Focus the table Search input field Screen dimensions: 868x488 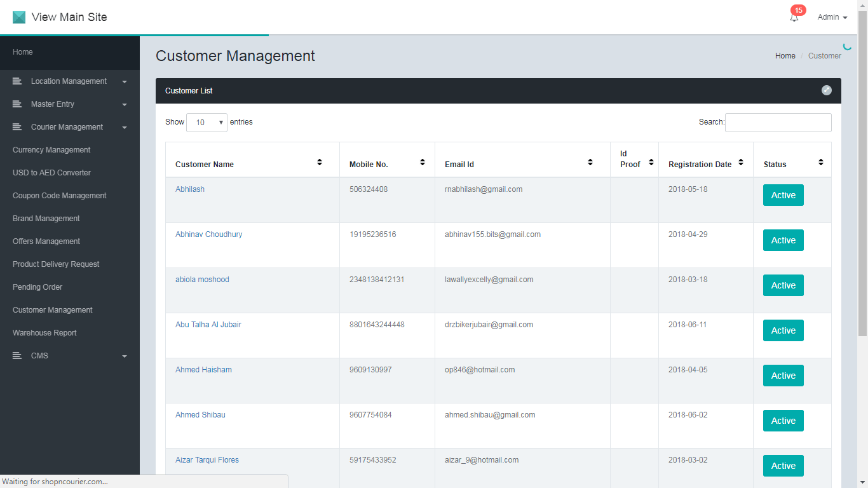pyautogui.click(x=778, y=123)
